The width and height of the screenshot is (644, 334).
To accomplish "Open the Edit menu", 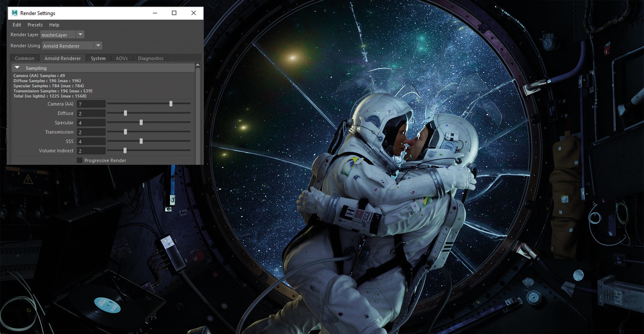I will coord(17,25).
